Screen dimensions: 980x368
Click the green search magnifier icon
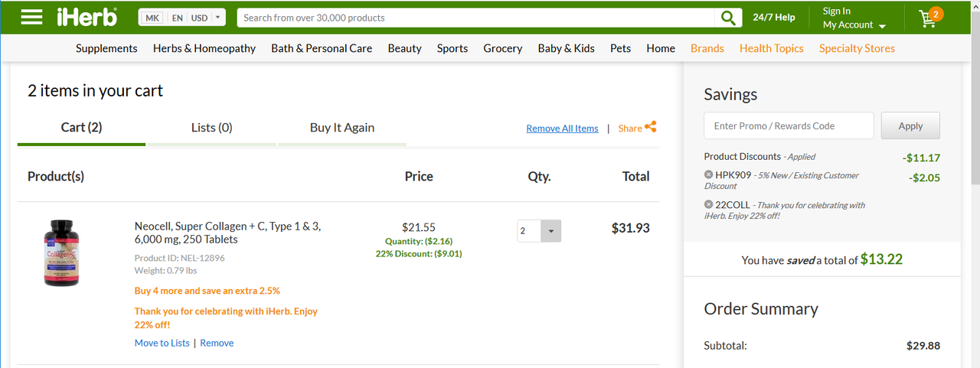(x=728, y=18)
